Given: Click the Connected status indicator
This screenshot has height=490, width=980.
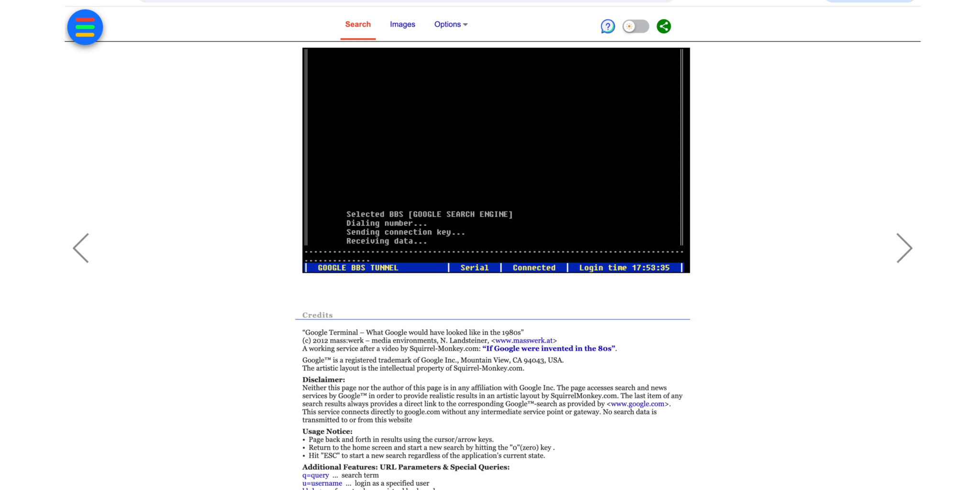Looking at the screenshot, I should [534, 268].
